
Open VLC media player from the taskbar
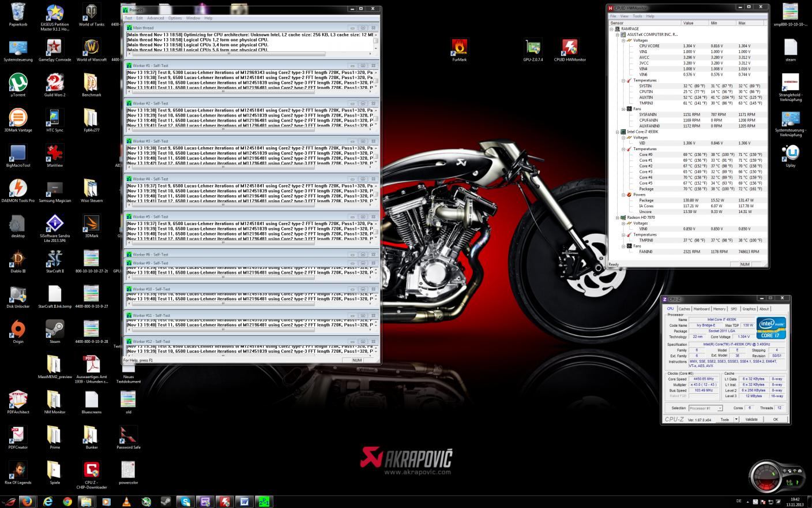[x=126, y=502]
